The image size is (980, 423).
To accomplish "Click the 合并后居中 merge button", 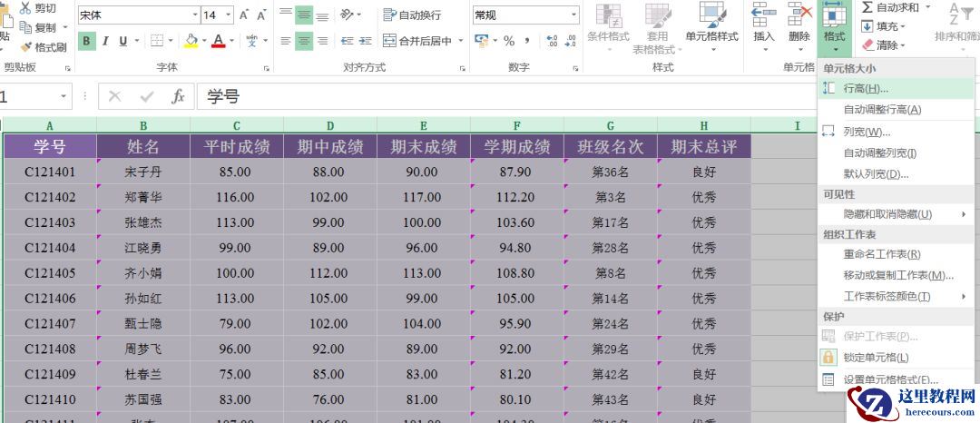I will coord(416,41).
